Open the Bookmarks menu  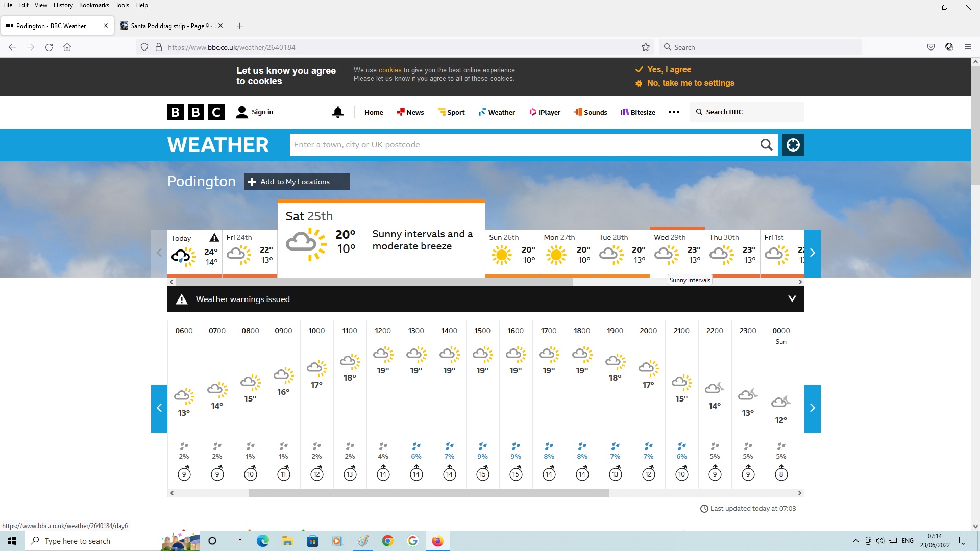coord(94,5)
